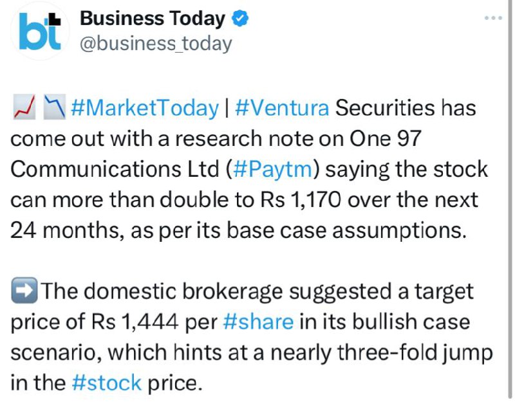The image size is (515, 420).
Task: Click the 'three-fold jump' phrase
Action: tap(415, 352)
